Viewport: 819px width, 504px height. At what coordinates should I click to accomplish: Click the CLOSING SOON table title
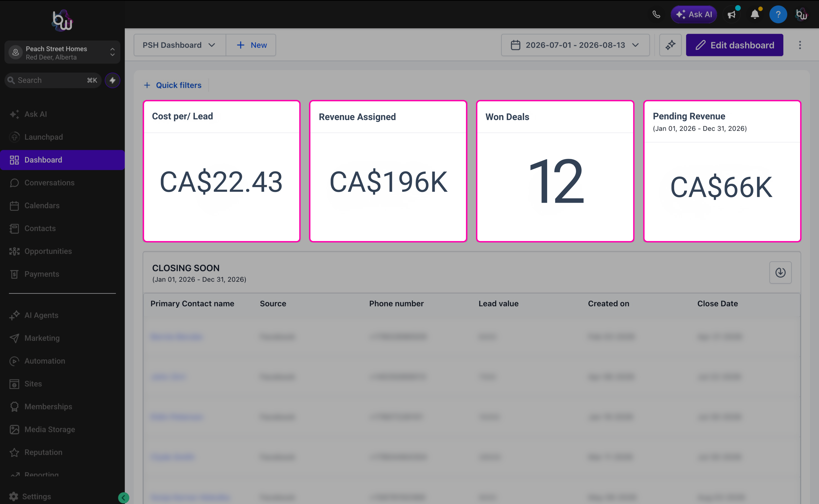[186, 268]
